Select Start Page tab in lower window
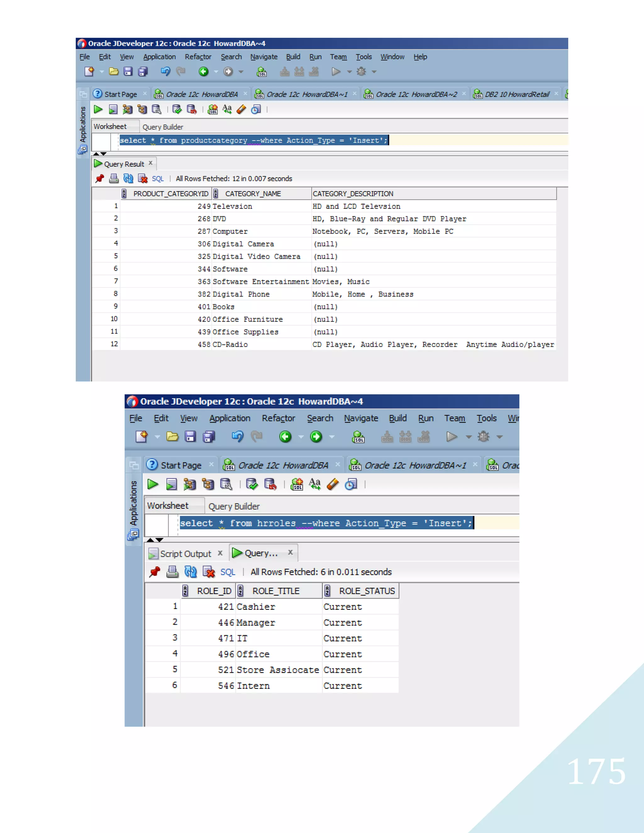Image resolution: width=644 pixels, height=833 pixels. tap(181, 465)
